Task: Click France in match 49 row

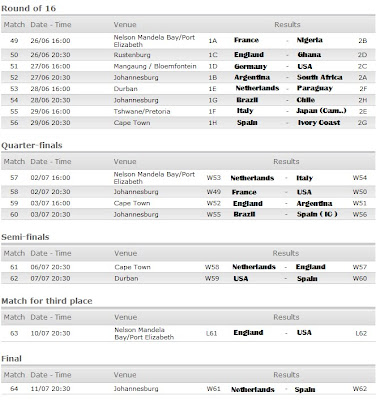Action: pyautogui.click(x=246, y=40)
